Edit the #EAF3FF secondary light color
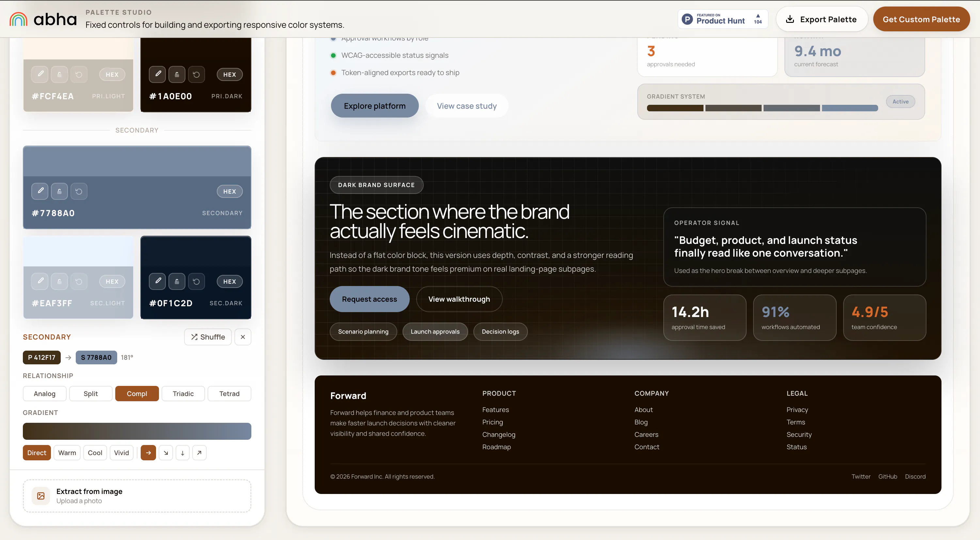The width and height of the screenshot is (980, 540). coord(40,281)
